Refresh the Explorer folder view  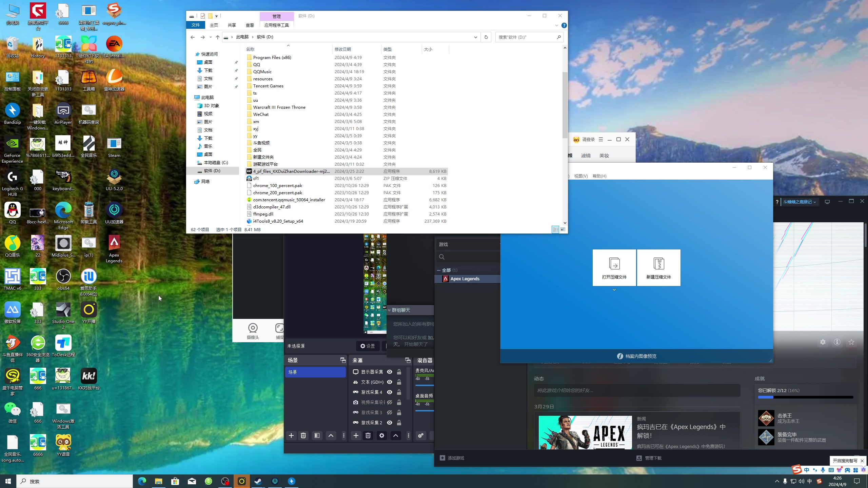click(486, 37)
